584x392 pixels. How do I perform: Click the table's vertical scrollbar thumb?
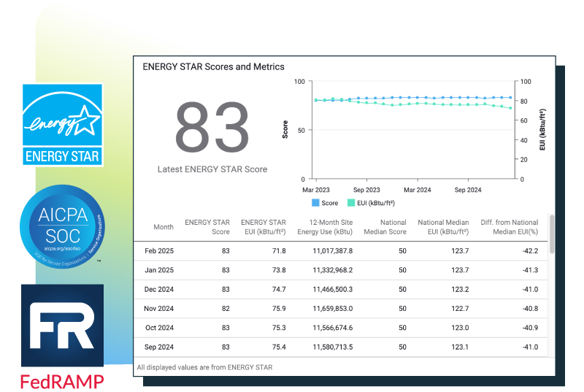pos(552,234)
